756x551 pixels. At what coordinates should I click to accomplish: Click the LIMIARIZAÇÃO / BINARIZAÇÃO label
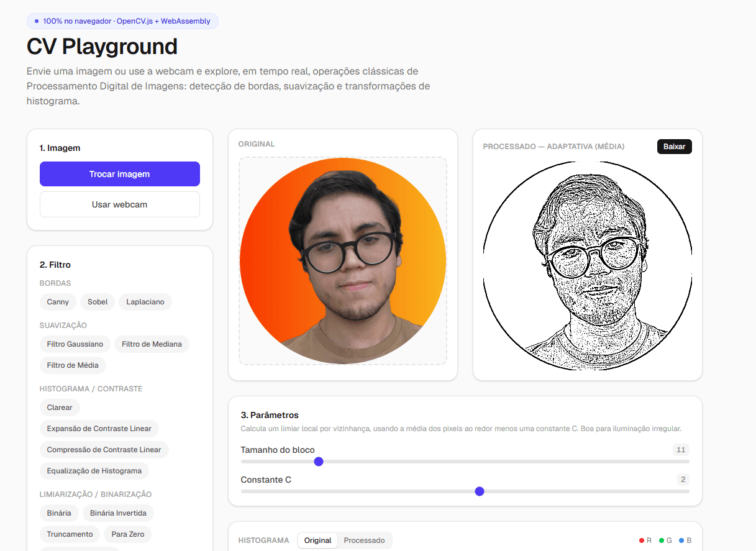[x=96, y=494]
